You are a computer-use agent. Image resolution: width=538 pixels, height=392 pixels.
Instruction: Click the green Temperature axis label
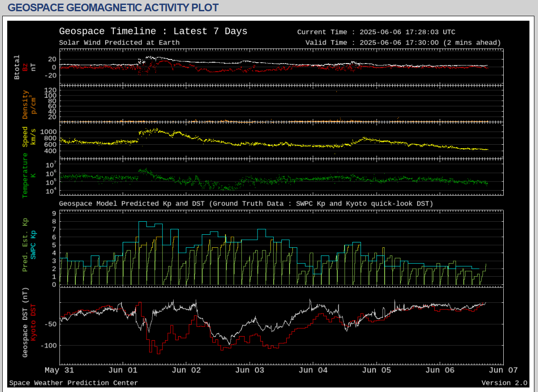point(25,175)
